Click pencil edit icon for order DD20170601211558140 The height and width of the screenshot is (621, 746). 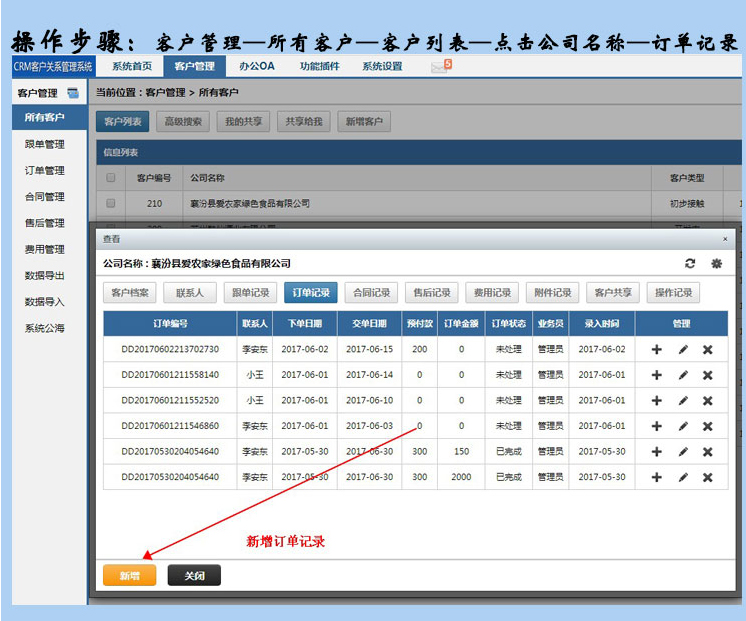pyautogui.click(x=683, y=375)
